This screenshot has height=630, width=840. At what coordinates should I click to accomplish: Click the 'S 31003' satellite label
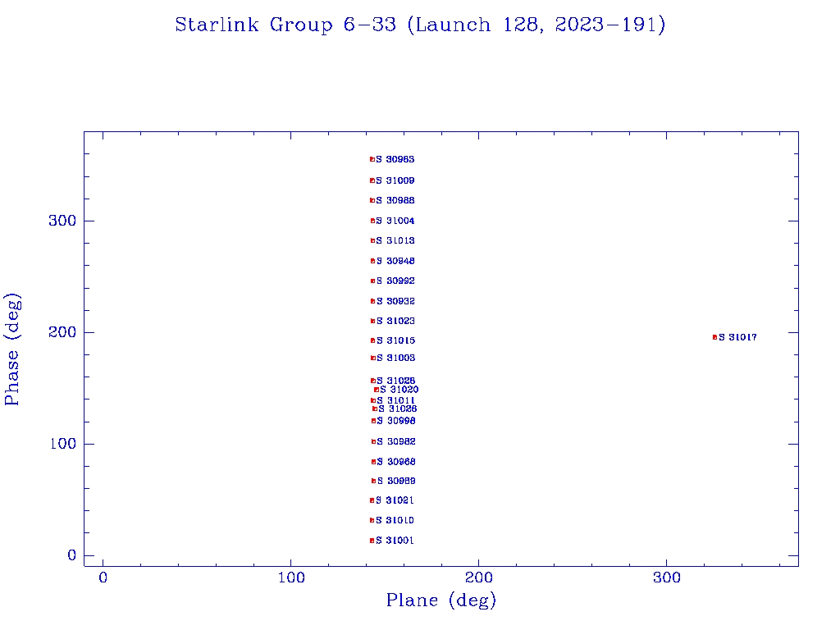396,358
